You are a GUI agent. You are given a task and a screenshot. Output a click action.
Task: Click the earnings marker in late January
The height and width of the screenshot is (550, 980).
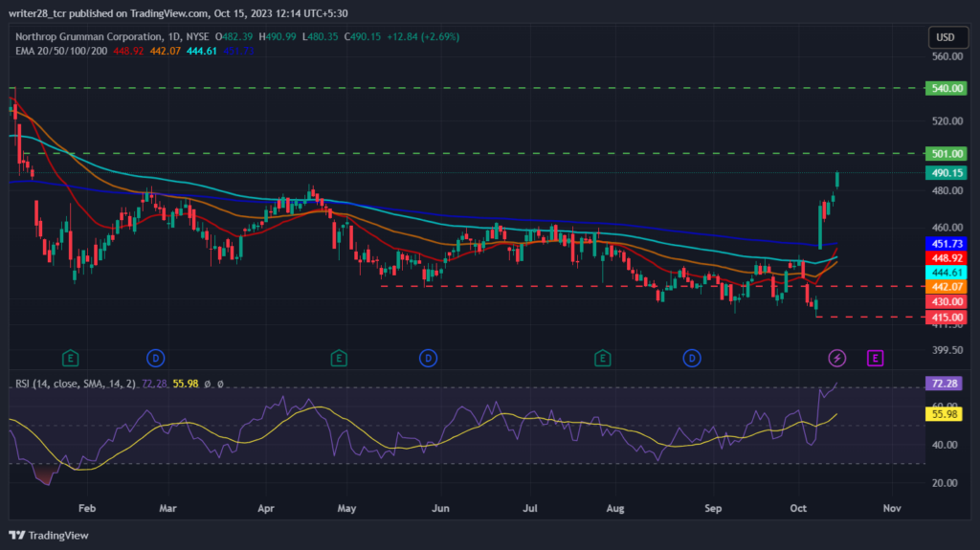coord(70,358)
